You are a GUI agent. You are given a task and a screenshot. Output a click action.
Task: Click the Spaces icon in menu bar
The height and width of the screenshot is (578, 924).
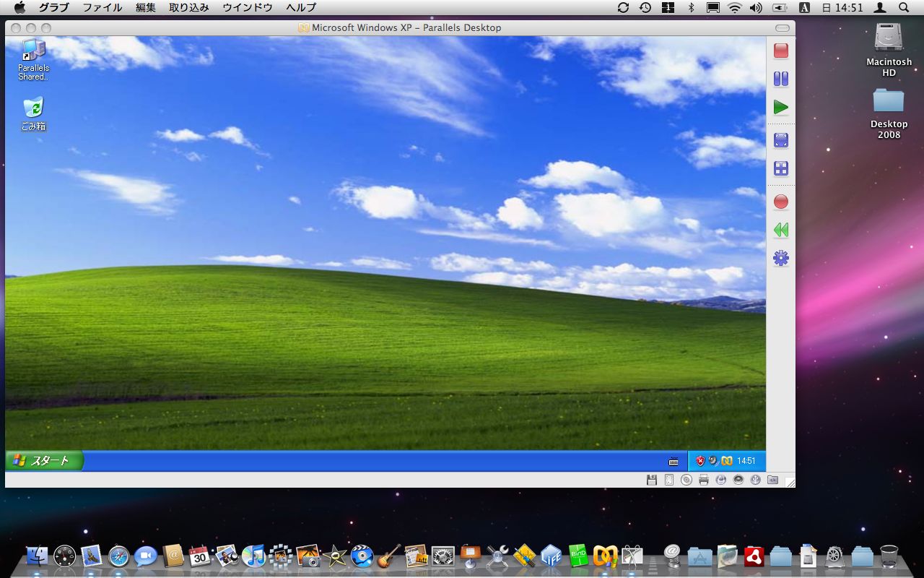click(x=668, y=8)
